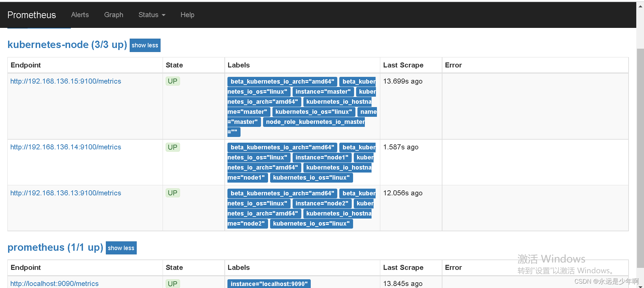Click UP state badge for 192.168.136.14
Screen dimensions: 644x288
point(173,147)
